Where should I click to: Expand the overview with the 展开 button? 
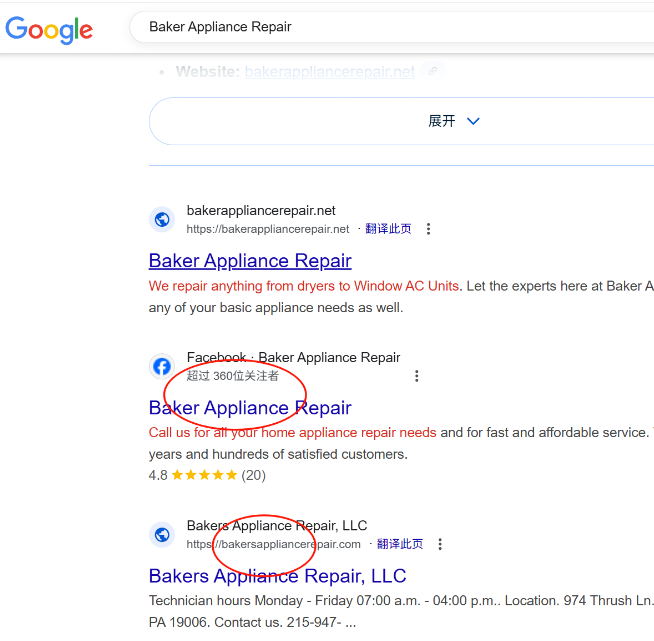coord(402,121)
